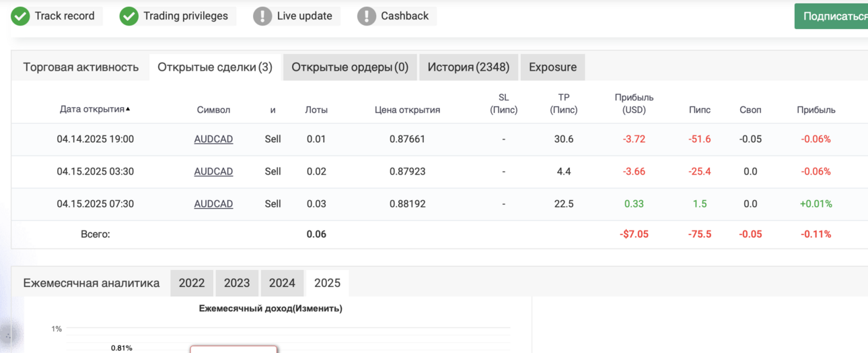
Task: Click the Track record label
Action: [x=65, y=16]
